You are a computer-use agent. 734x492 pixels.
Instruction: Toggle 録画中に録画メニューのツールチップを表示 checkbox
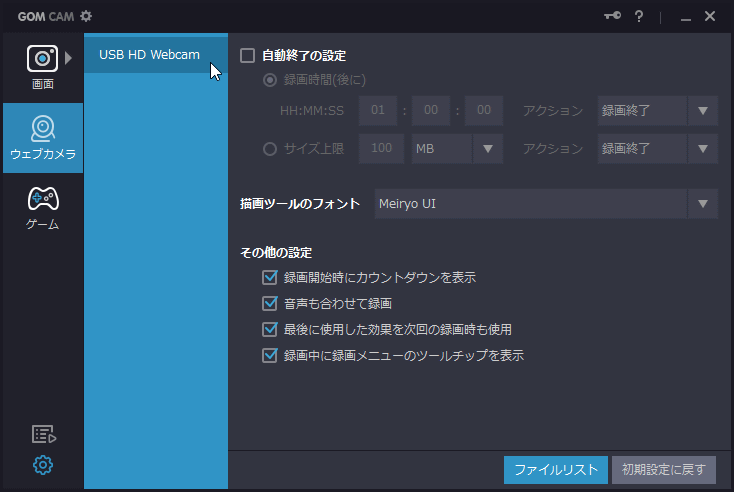[x=270, y=355]
